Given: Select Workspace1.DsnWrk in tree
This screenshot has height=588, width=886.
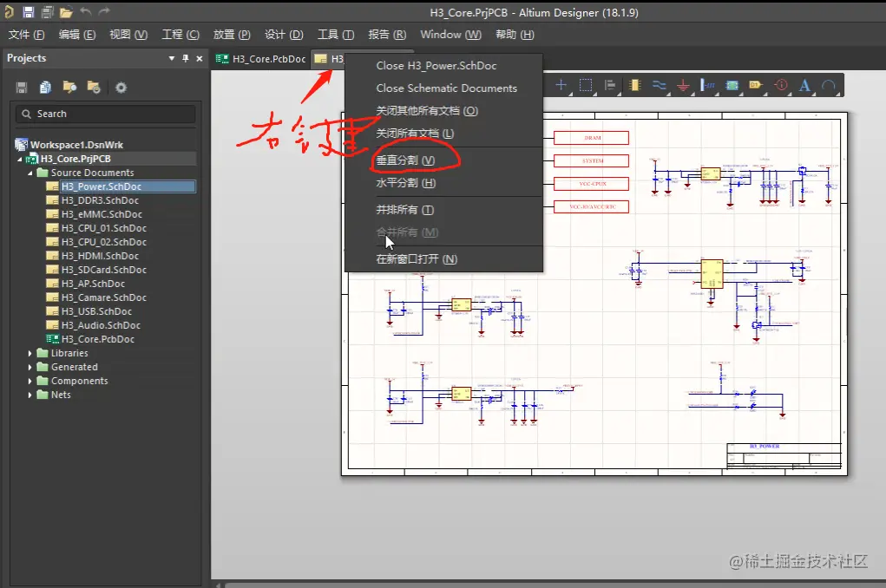Looking at the screenshot, I should click(76, 145).
